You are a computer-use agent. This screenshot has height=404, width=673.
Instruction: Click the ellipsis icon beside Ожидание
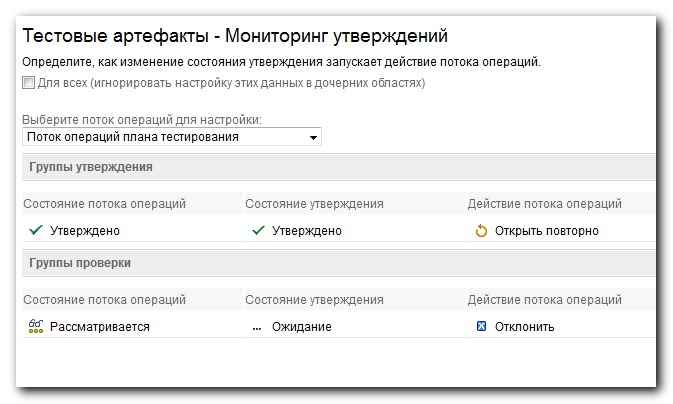point(257,329)
